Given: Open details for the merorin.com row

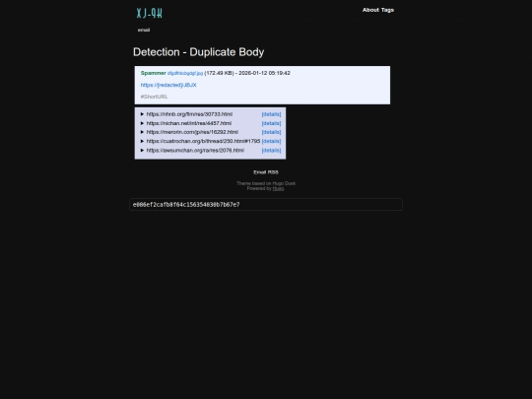Looking at the screenshot, I should point(271,132).
